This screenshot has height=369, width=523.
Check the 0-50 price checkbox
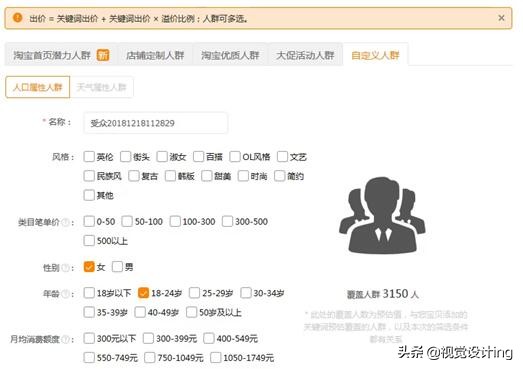click(89, 221)
